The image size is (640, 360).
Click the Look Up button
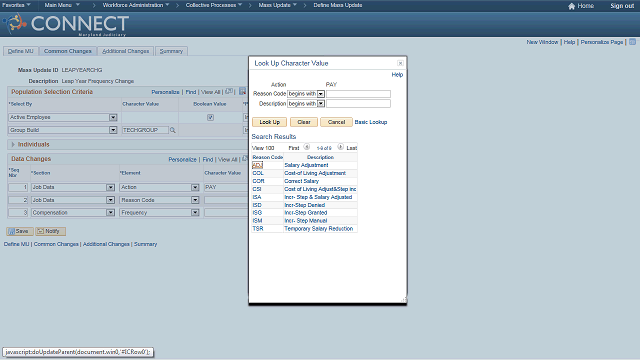(269, 122)
